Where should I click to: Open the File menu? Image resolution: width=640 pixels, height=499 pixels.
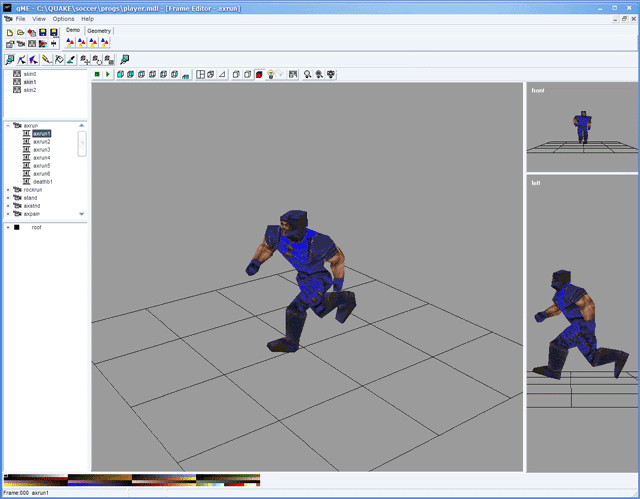(x=20, y=19)
